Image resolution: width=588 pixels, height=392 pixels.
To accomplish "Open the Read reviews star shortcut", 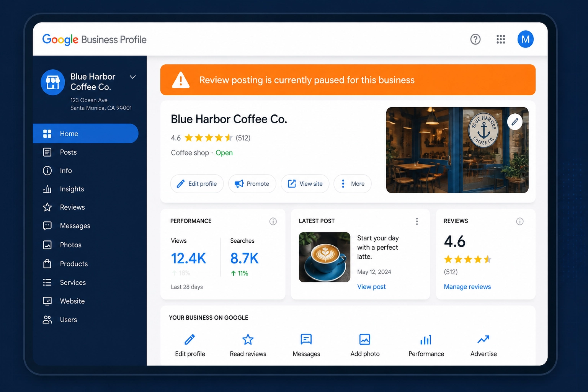I will click(248, 339).
